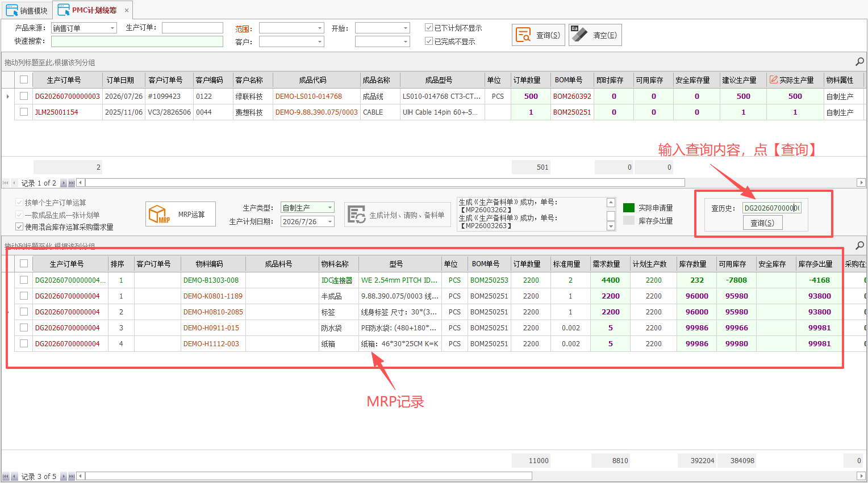Check MRP row with DEMO-H1112-003
Screen dimensions: 868x483
tap(24, 343)
